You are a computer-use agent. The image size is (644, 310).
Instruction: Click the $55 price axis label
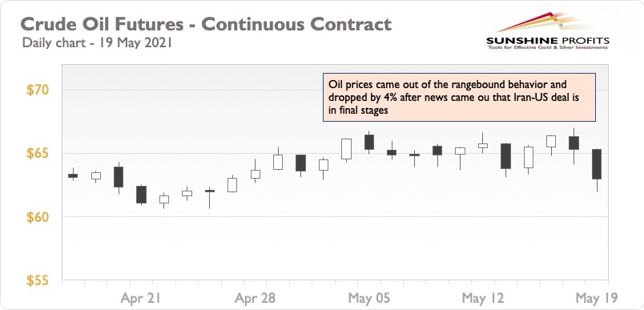38,280
